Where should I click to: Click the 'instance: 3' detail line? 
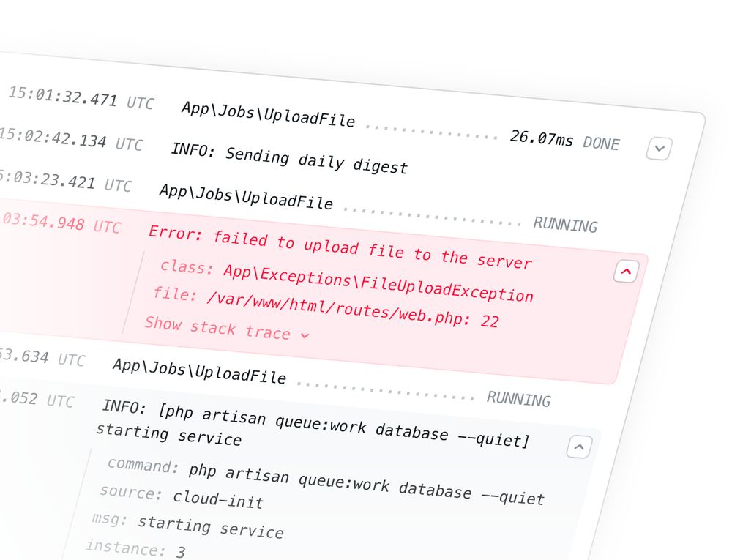click(136, 549)
